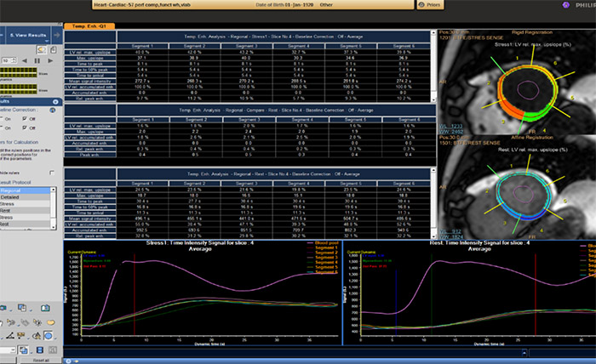
Task: Open dropdown arrow beside overlay squares icon
Action: coord(31,352)
